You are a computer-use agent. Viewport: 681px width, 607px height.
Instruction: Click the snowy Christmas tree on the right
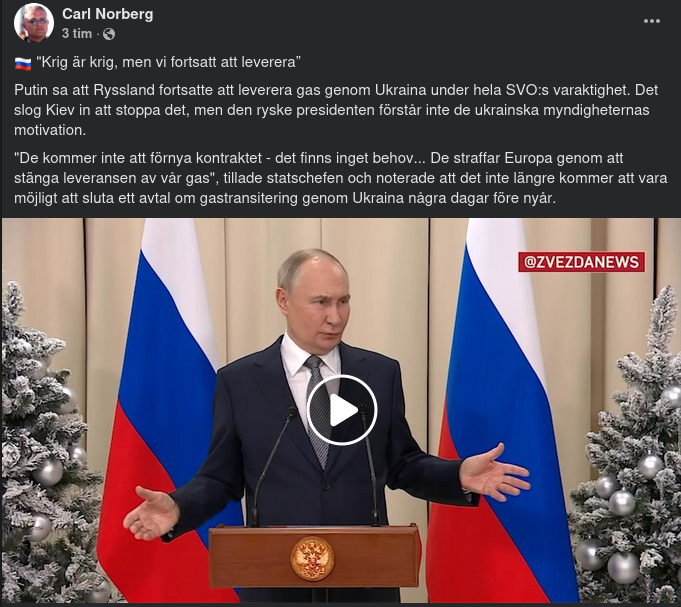(628, 445)
